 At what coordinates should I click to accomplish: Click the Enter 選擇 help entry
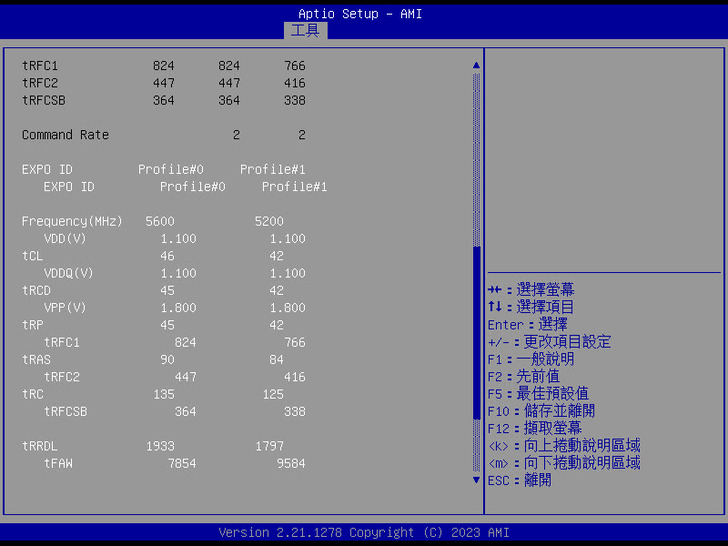coord(527,325)
